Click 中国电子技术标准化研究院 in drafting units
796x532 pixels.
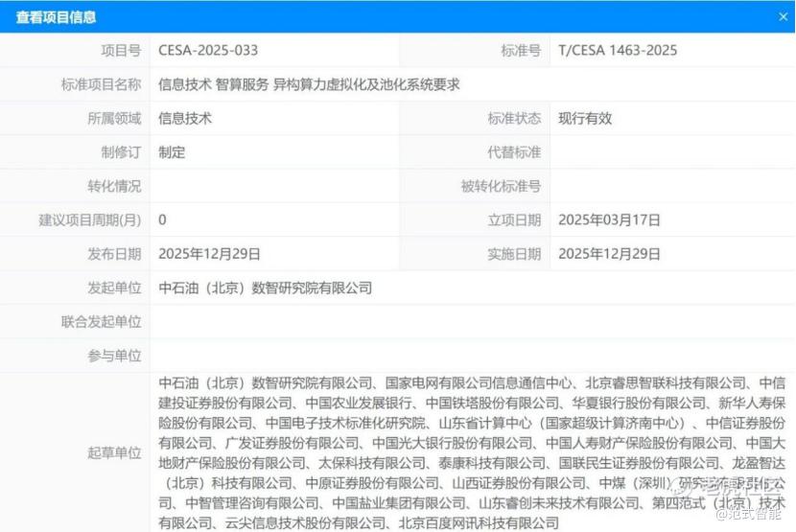point(345,423)
